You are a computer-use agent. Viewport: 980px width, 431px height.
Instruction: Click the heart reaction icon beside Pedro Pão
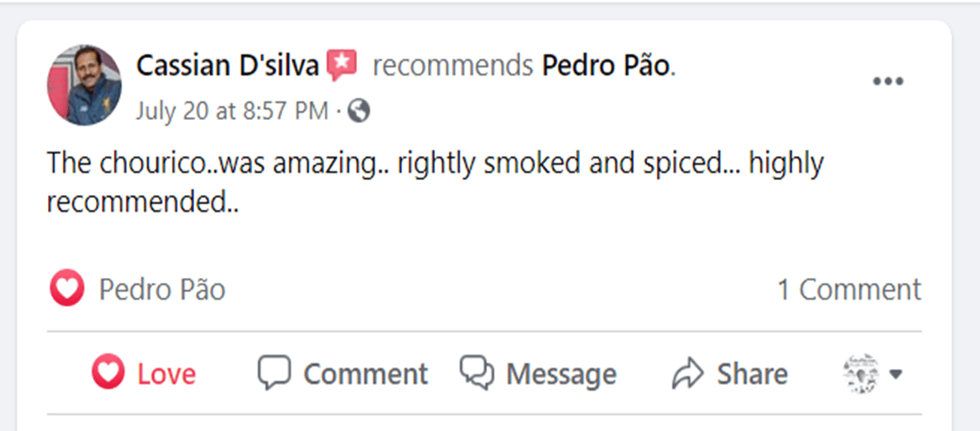pyautogui.click(x=67, y=289)
